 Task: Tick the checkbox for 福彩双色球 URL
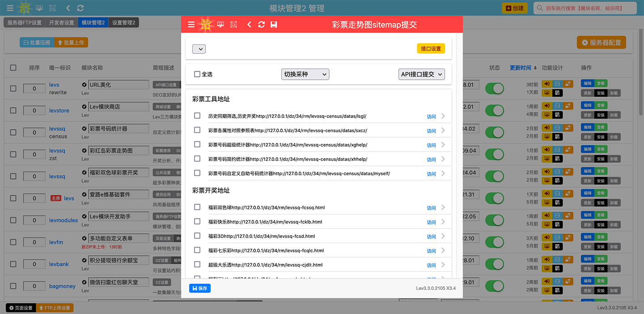pos(197,207)
